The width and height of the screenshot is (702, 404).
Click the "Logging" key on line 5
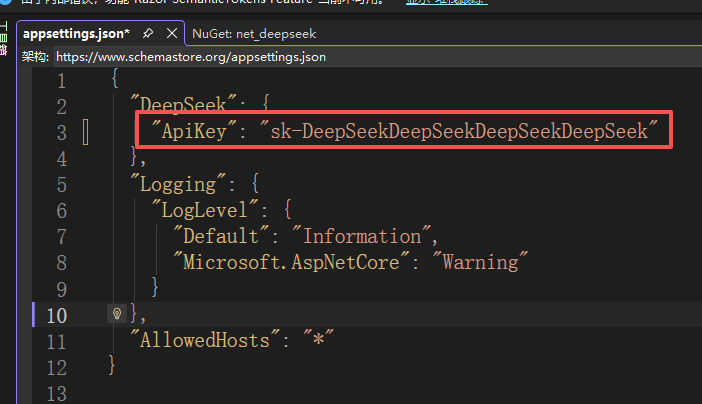point(178,184)
